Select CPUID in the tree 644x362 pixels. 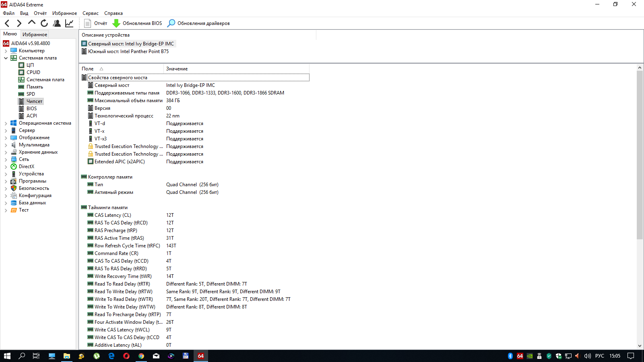[33, 72]
